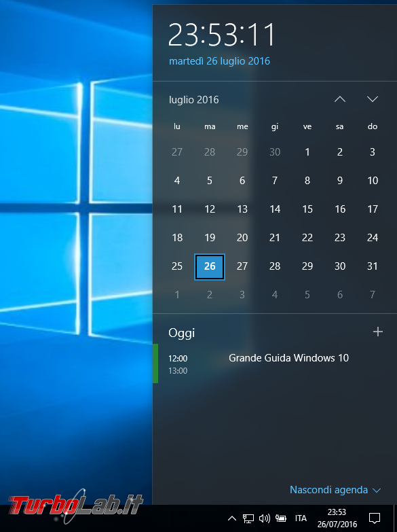Go to previous month with up chevron
The width and height of the screenshot is (397, 532).
340,99
